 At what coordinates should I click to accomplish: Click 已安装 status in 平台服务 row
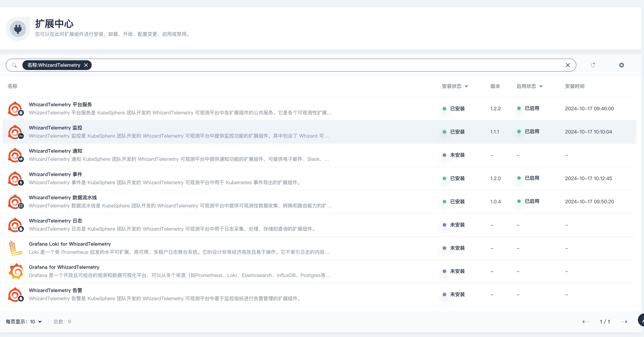454,109
